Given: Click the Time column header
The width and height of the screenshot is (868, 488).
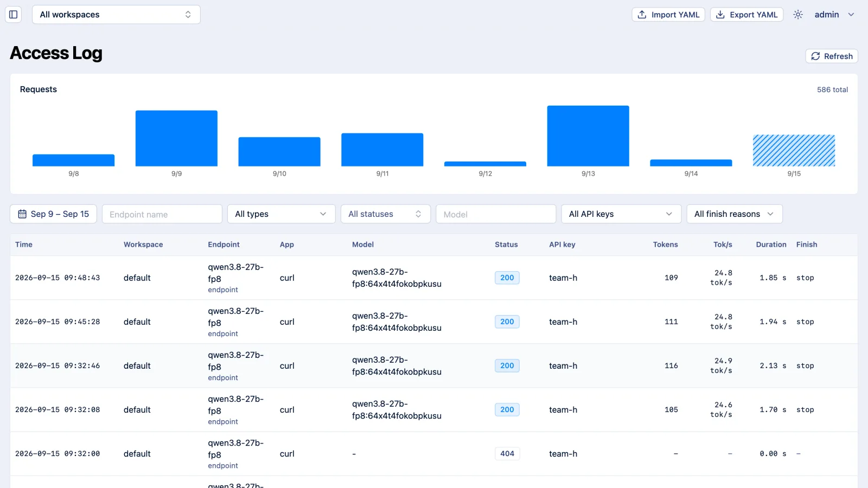Looking at the screenshot, I should [24, 245].
